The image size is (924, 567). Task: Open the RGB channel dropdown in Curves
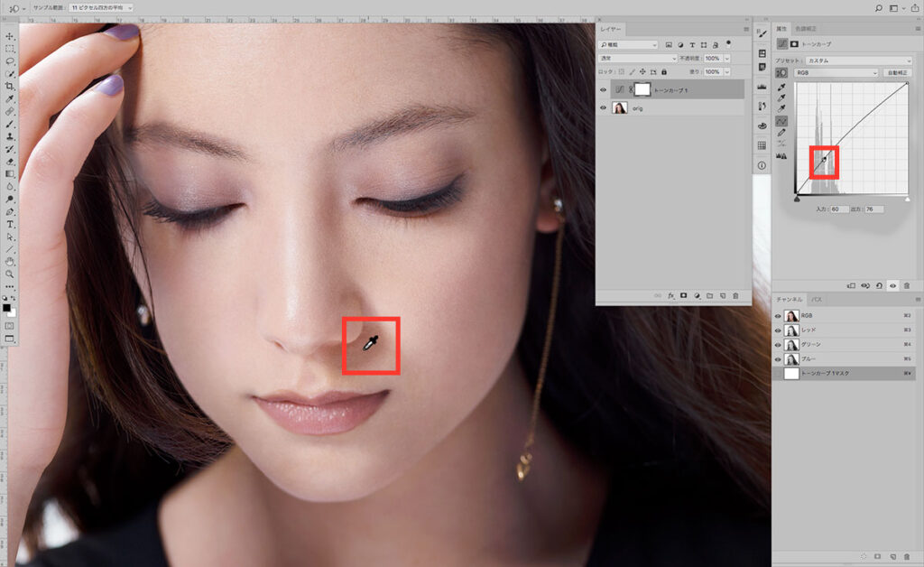[x=836, y=72]
